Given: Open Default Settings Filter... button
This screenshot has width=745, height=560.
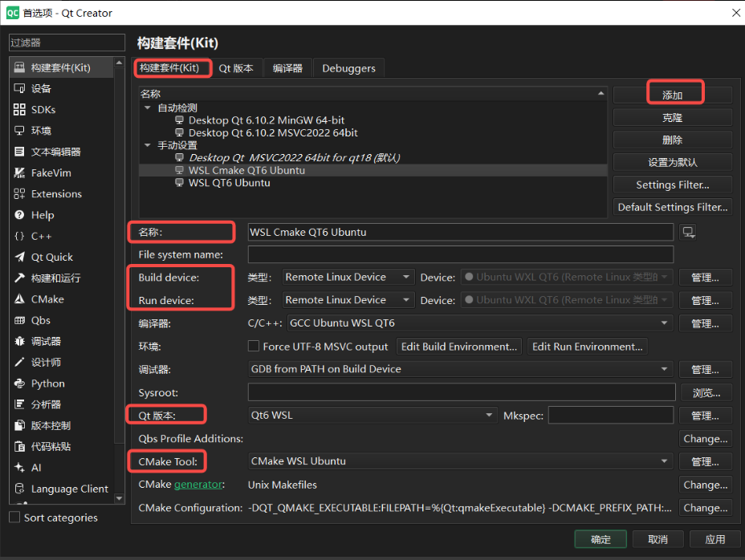Looking at the screenshot, I should coord(672,207).
